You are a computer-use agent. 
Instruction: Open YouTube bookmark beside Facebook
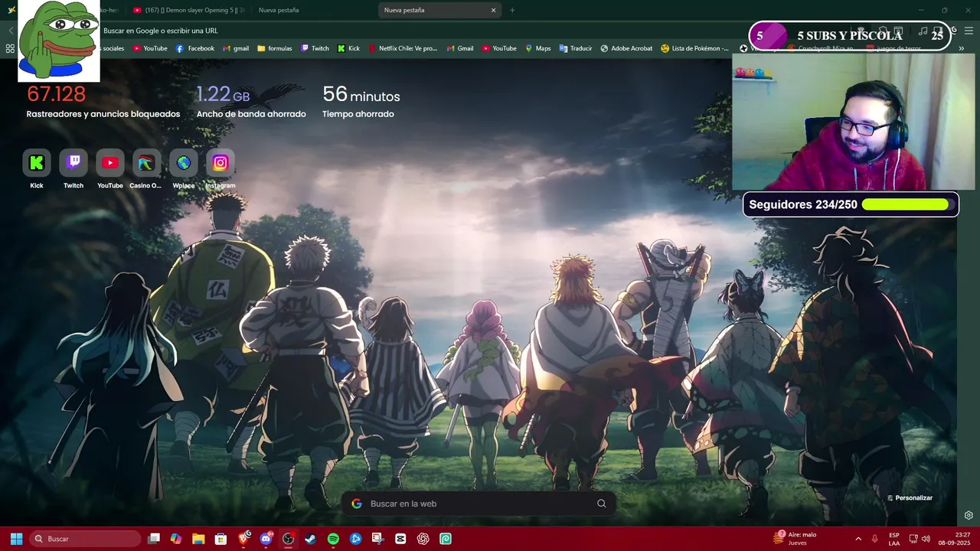click(150, 48)
